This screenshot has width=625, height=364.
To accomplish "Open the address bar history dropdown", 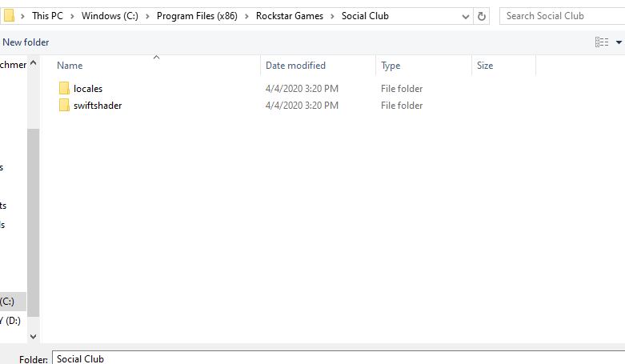I will (465, 17).
